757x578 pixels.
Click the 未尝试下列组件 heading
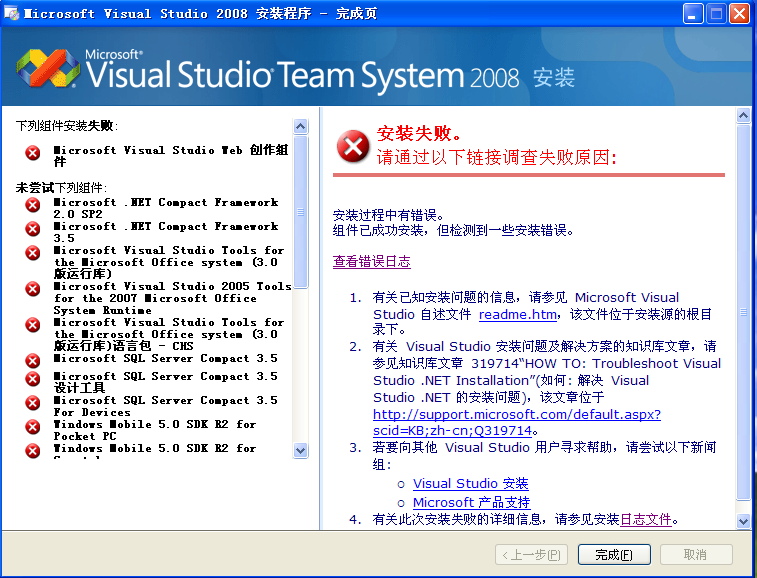click(x=61, y=187)
